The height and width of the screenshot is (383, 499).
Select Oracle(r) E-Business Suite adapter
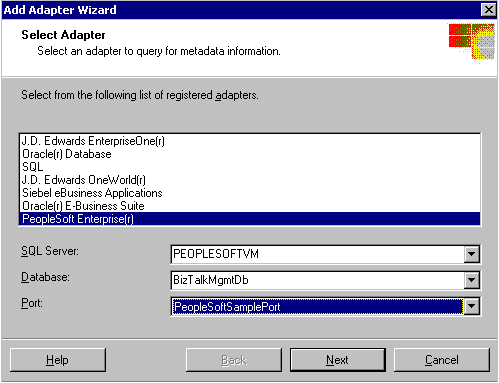(x=250, y=206)
